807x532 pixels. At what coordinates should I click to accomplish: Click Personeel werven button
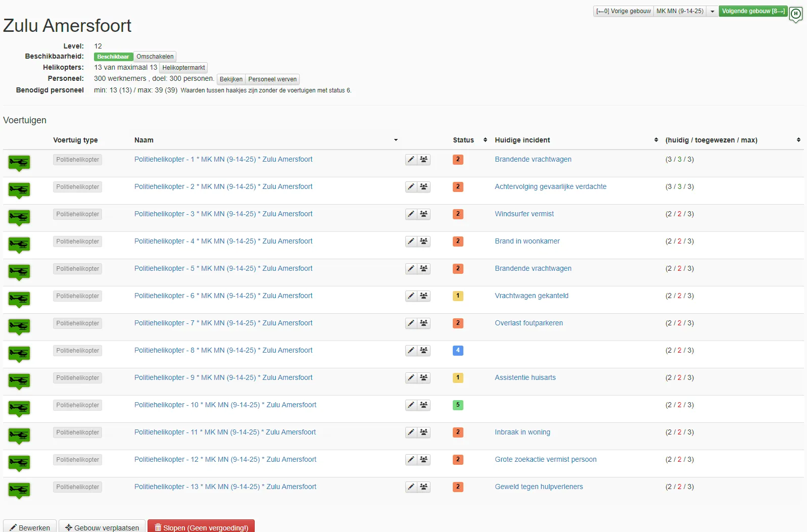[x=272, y=79]
